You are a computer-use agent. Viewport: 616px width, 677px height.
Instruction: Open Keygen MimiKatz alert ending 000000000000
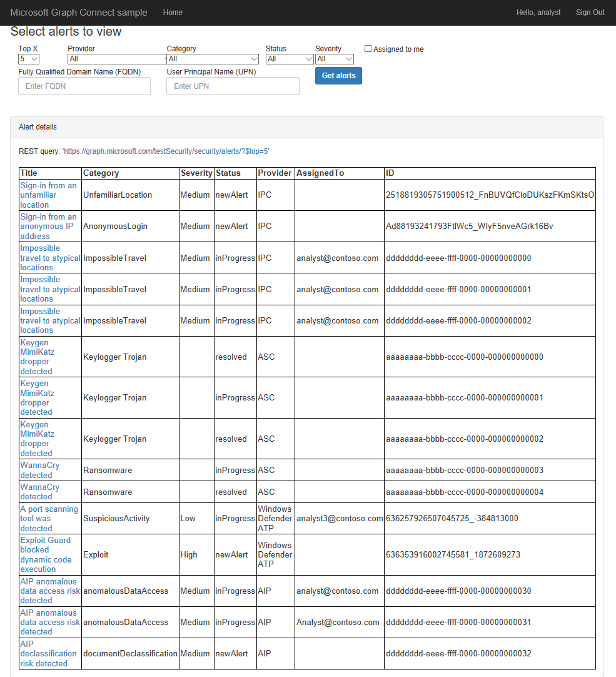coord(37,357)
